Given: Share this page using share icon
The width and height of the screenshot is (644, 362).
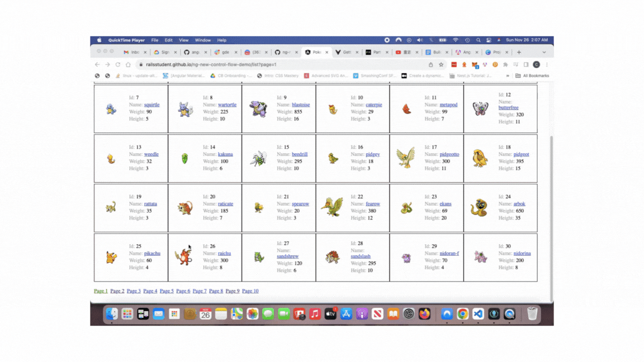Looking at the screenshot, I should pos(431,64).
